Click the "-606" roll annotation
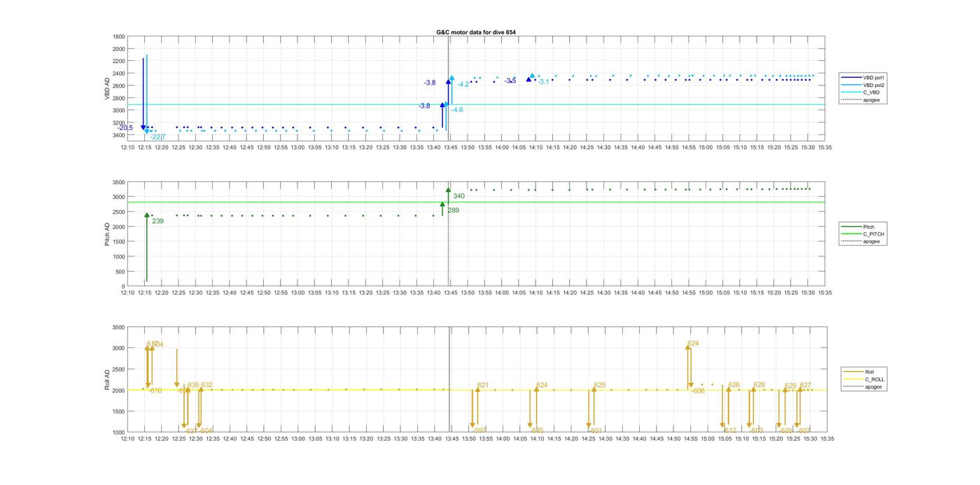This screenshot has width=980, height=485. tap(698, 391)
